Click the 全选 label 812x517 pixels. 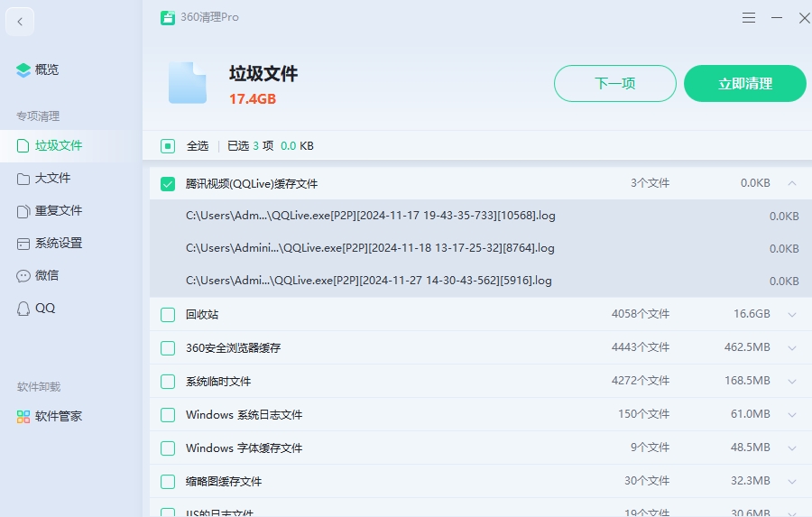tap(198, 146)
